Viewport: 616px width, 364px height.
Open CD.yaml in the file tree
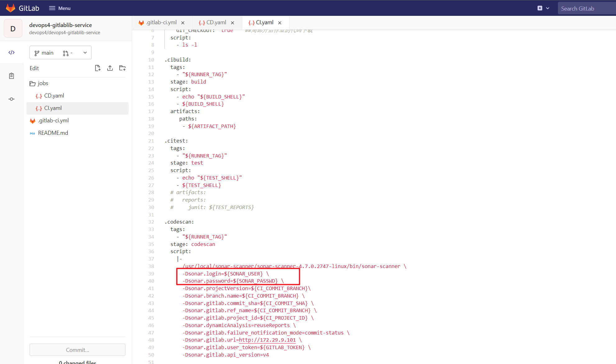54,96
